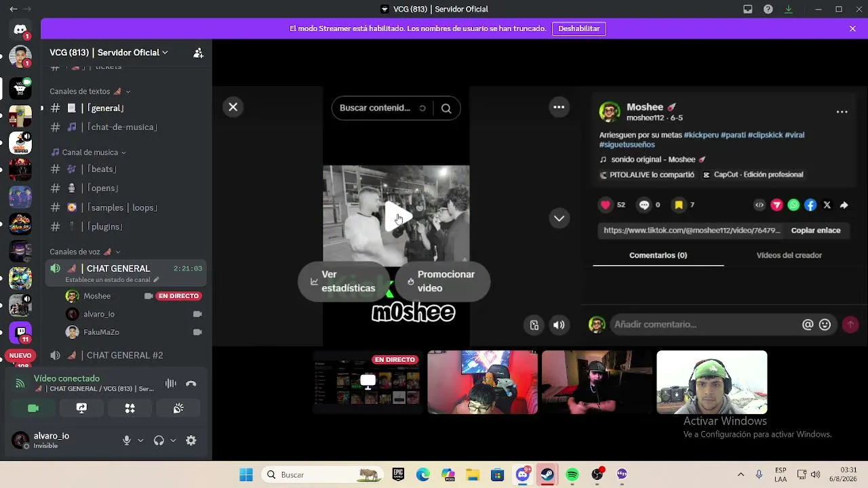The height and width of the screenshot is (488, 868).
Task: Close the TikTok video viewer with the X
Action: [x=233, y=107]
